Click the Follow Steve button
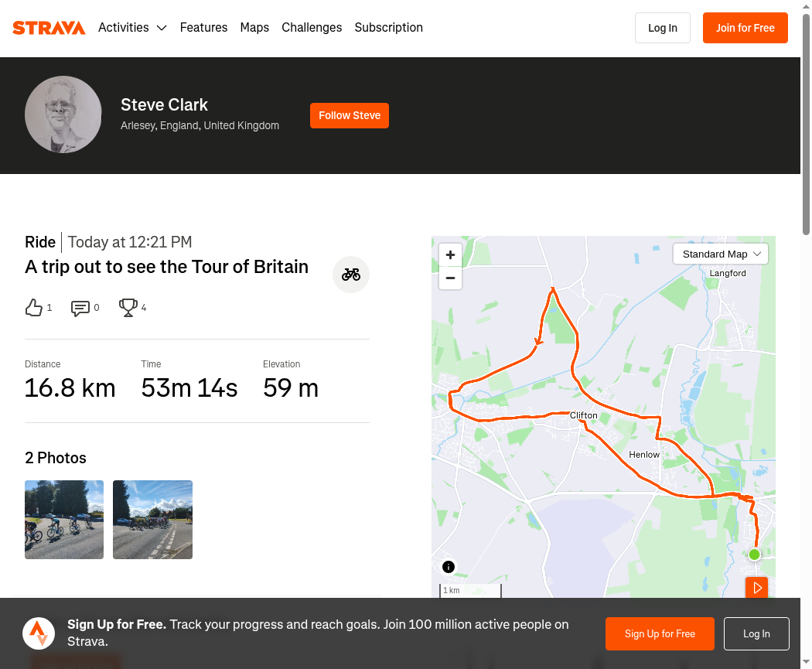812x669 pixels. [x=350, y=115]
